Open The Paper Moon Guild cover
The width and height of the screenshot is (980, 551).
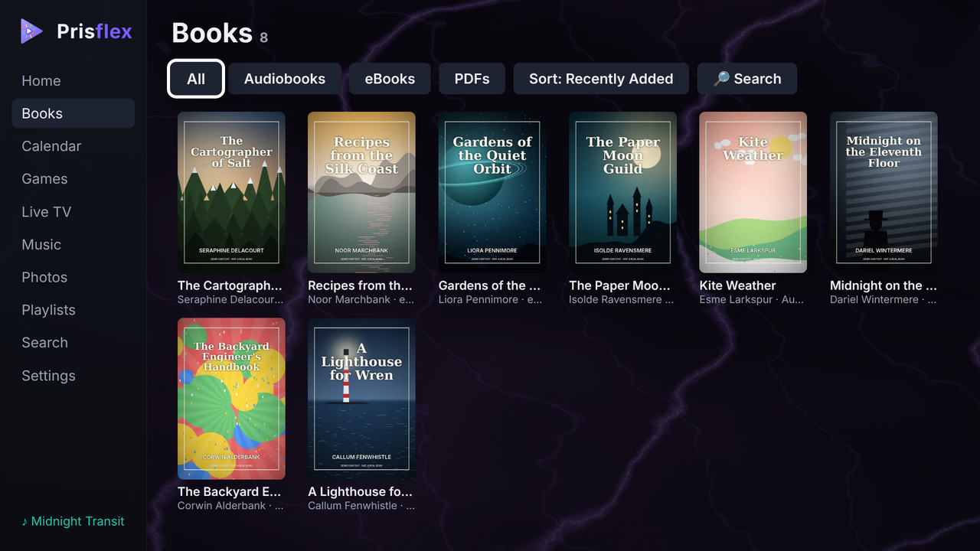pyautogui.click(x=622, y=192)
